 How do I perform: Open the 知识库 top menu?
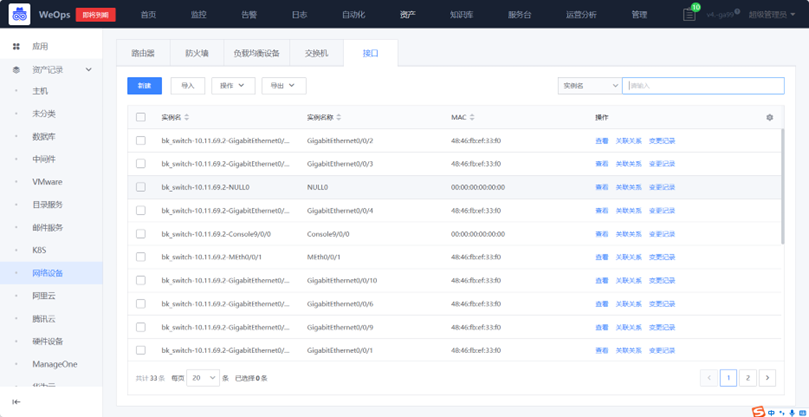pyautogui.click(x=462, y=14)
